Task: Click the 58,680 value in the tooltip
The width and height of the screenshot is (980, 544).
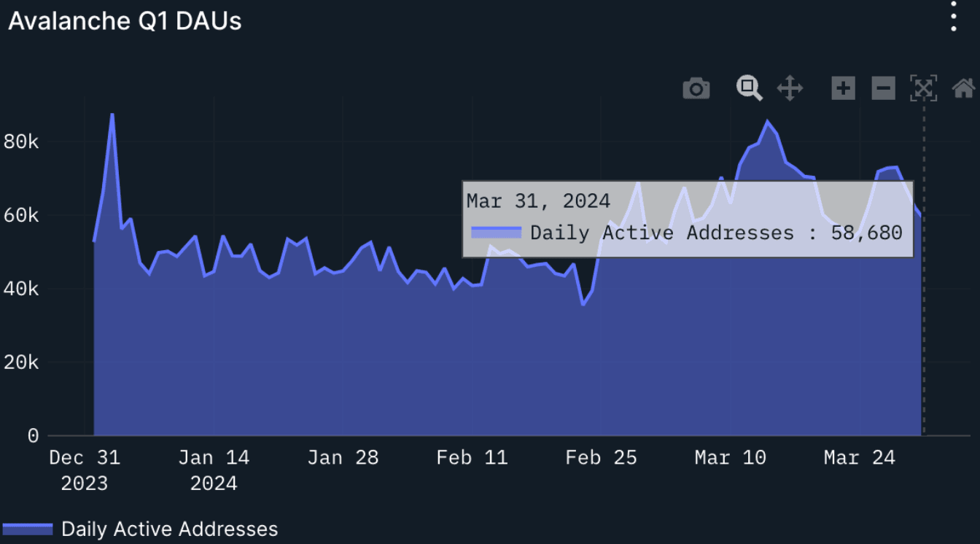Action: [866, 233]
